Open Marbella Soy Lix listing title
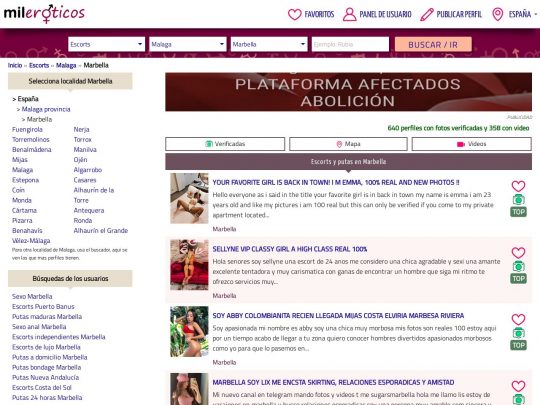540x405 pixels. (x=333, y=382)
